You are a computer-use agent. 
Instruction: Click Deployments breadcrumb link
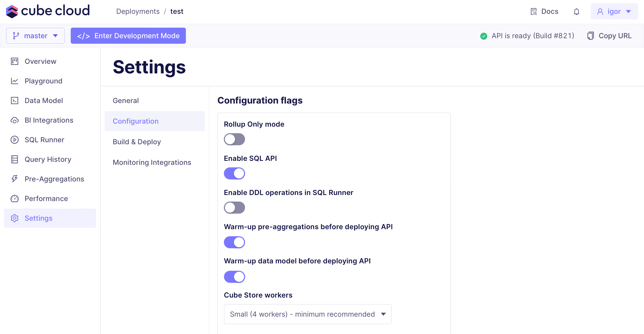click(x=138, y=12)
